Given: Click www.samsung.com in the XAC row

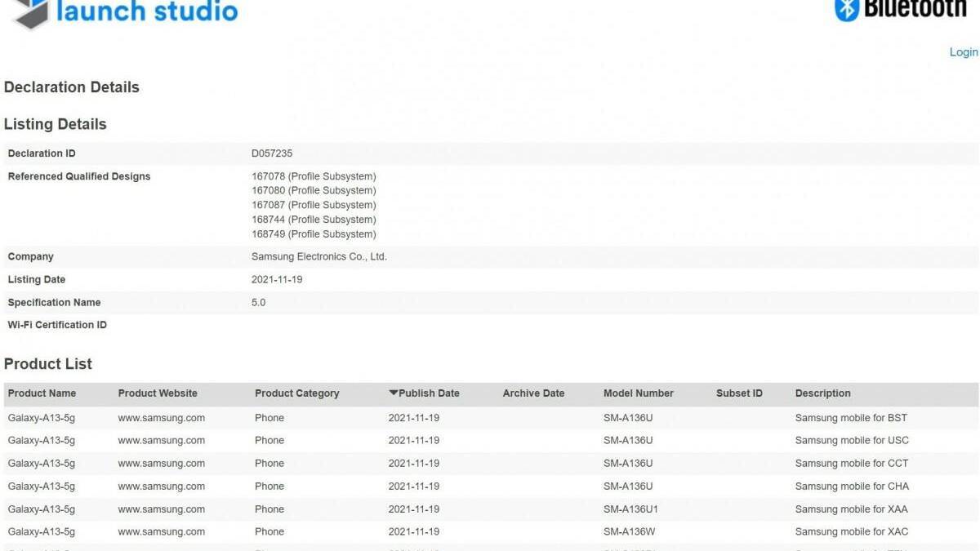Looking at the screenshot, I should [162, 532].
